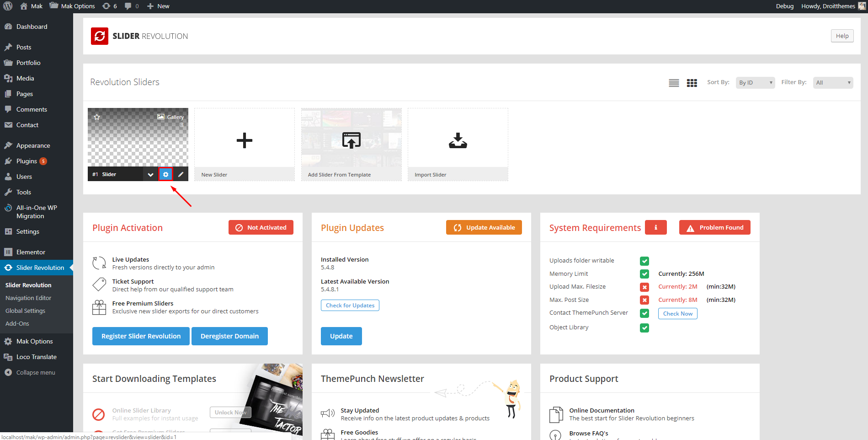The image size is (868, 440).
Task: Click the Max. Post Size red X icon
Action: (644, 300)
